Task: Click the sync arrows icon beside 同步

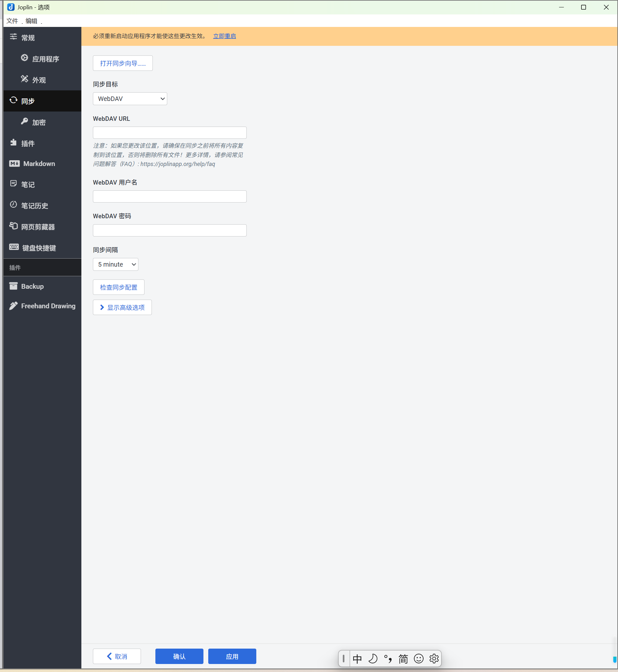Action: point(13,100)
